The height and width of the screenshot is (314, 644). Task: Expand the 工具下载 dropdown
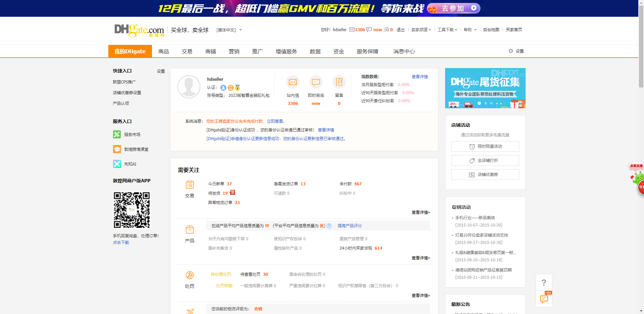click(447, 29)
